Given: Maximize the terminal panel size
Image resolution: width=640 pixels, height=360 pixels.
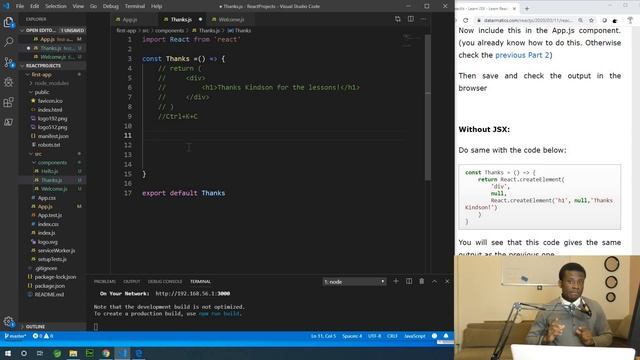Looking at the screenshot, I should coord(434,281).
